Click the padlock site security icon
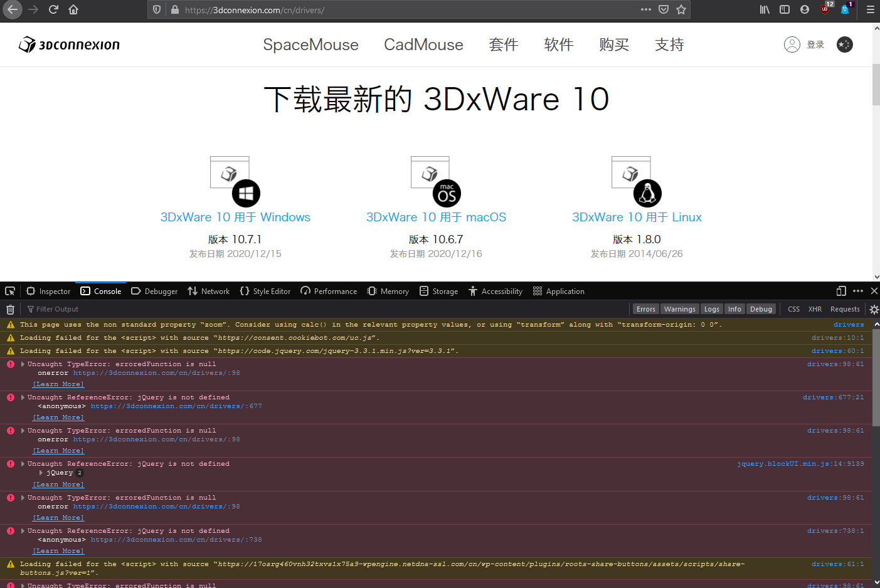Viewport: 880px width, 588px height. tap(174, 10)
